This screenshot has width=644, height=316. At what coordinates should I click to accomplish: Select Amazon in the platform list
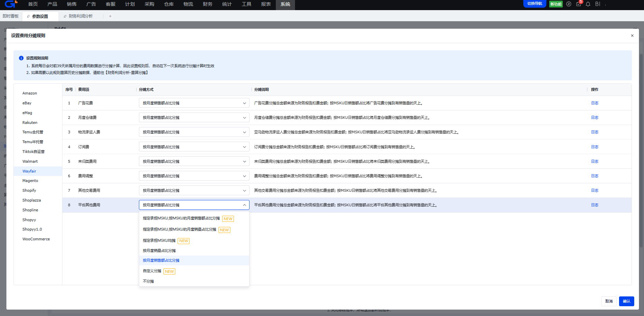[x=30, y=93]
